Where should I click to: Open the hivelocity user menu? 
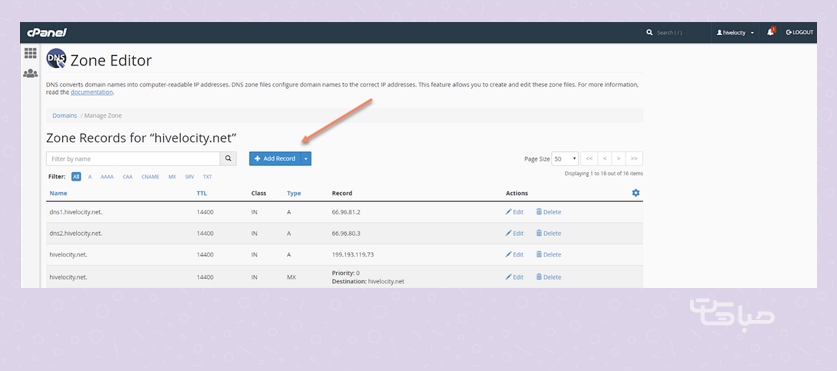click(x=735, y=33)
